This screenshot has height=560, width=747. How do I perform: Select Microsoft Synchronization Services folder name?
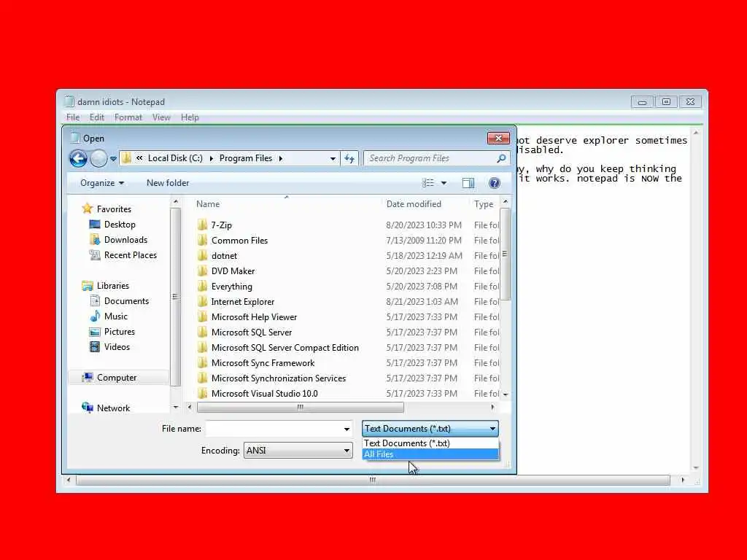tap(279, 378)
